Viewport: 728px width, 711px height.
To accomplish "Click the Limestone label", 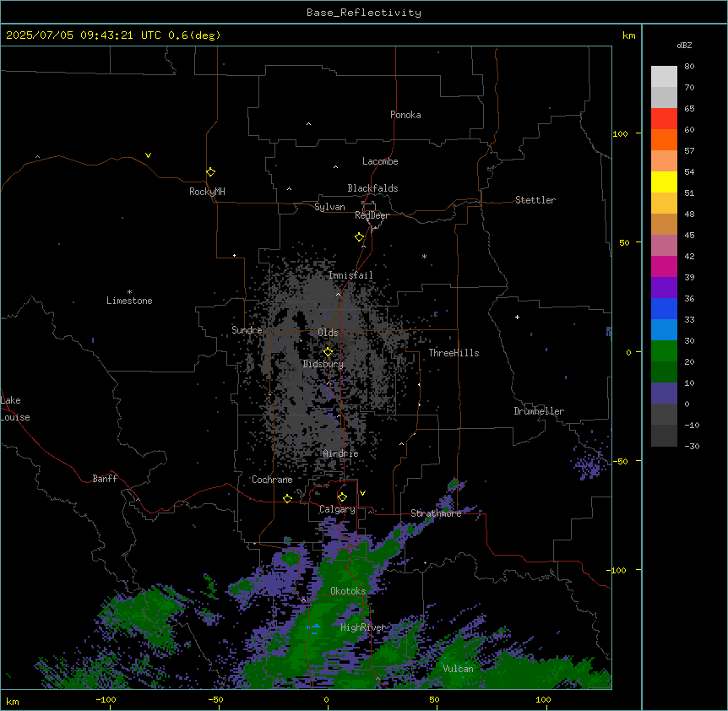I will [x=129, y=301].
